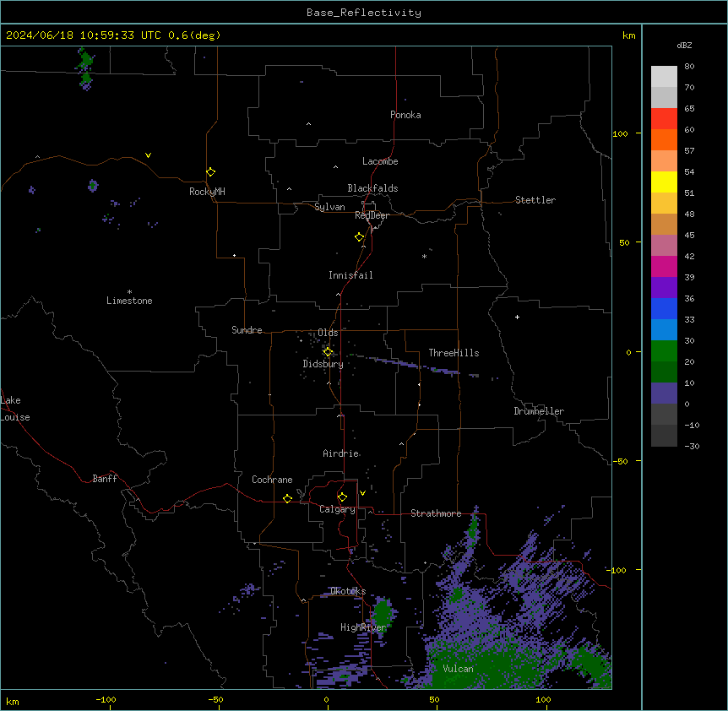
Task: Click the ThreeHills town label
Action: (454, 353)
